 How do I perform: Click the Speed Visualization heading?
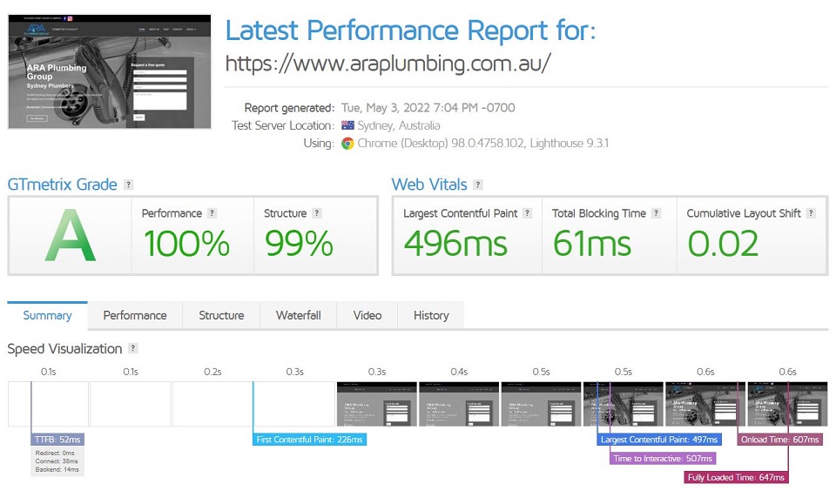coord(64,348)
